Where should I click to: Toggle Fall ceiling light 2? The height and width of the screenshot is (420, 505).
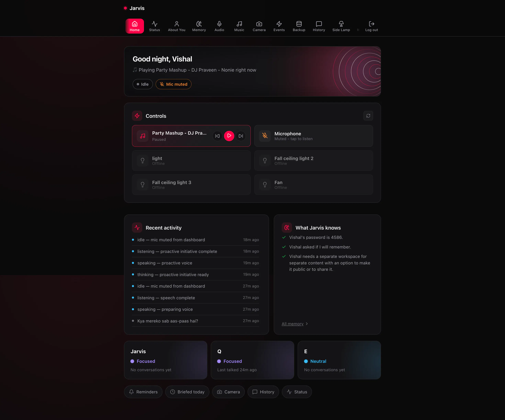tap(314, 161)
